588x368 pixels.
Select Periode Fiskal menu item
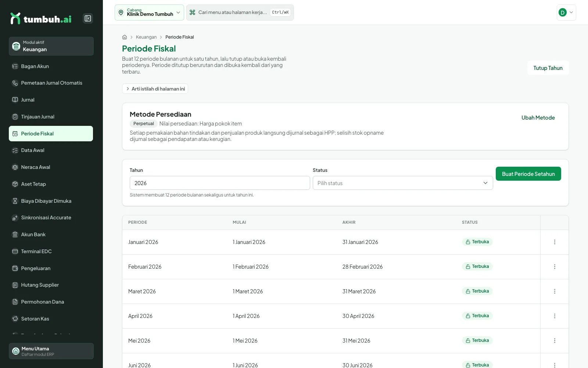click(x=51, y=134)
